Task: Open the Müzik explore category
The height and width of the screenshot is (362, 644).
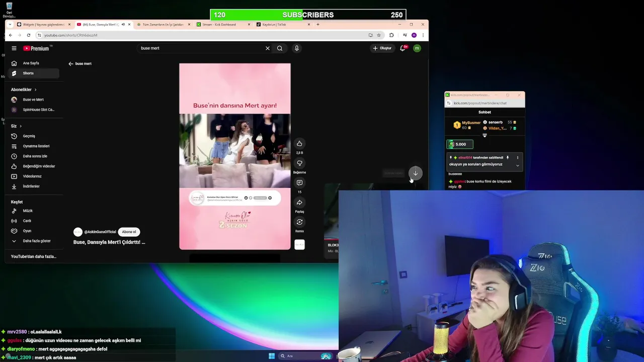Action: (34, 211)
